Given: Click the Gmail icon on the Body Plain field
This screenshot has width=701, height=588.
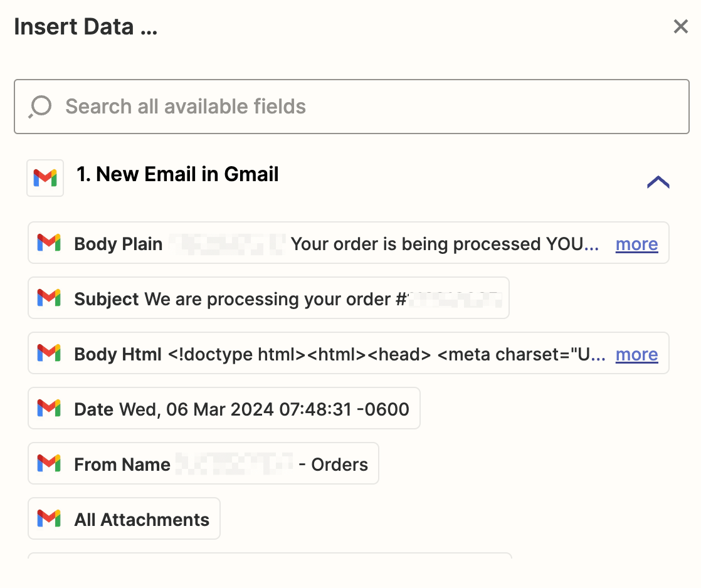Looking at the screenshot, I should point(49,243).
